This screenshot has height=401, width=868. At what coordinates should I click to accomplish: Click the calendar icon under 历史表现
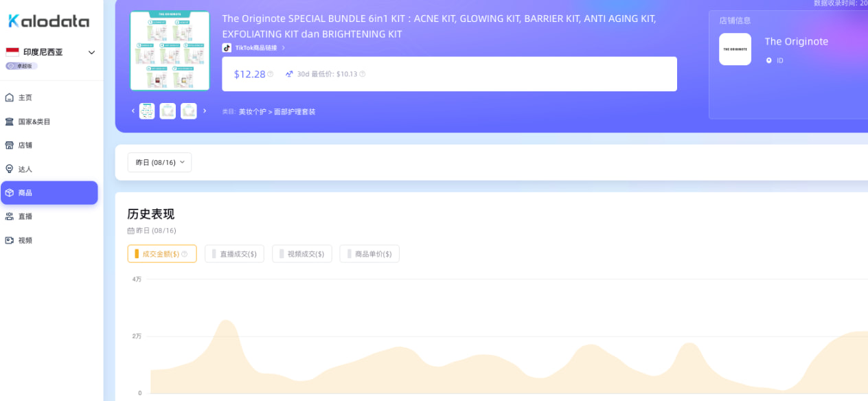point(130,231)
